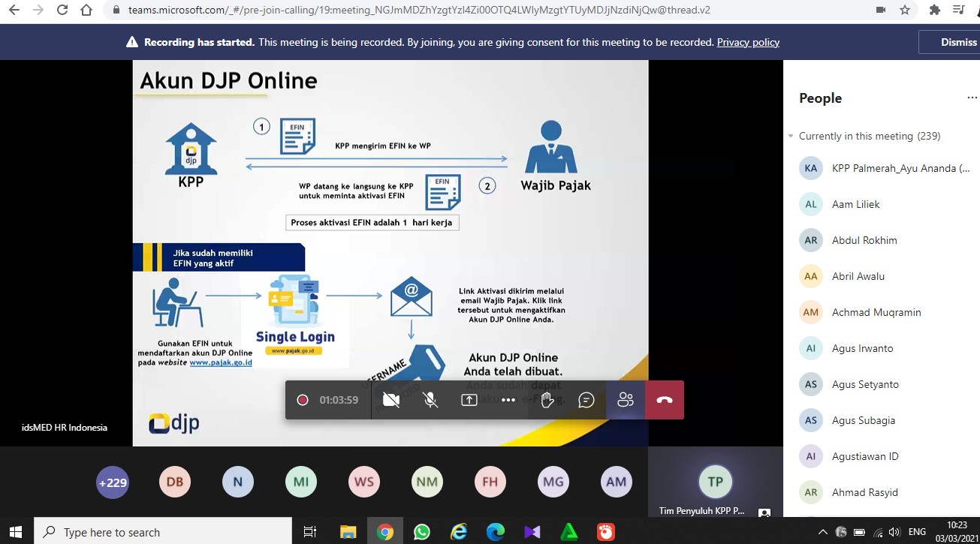
Task: Unmute the microphone in meeting toolbar
Action: point(430,400)
